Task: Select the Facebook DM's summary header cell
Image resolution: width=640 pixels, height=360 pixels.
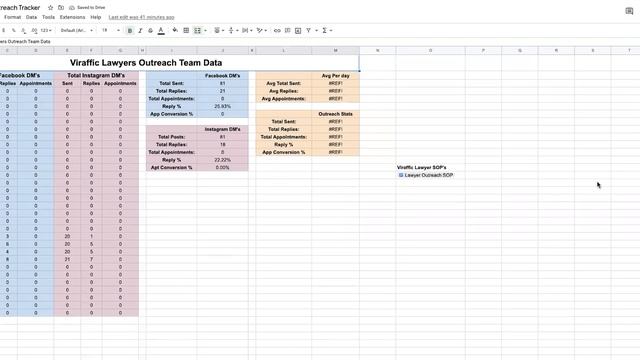Action: click(x=222, y=76)
